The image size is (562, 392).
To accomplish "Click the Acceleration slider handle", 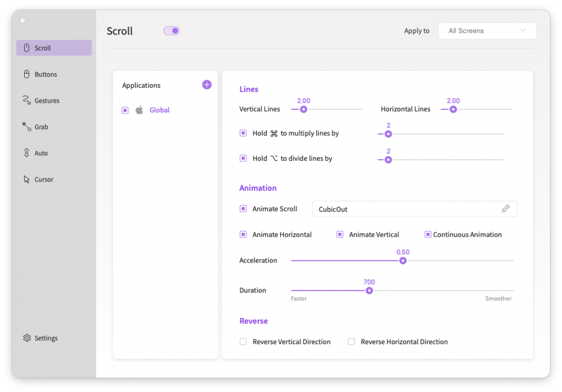I will click(403, 261).
